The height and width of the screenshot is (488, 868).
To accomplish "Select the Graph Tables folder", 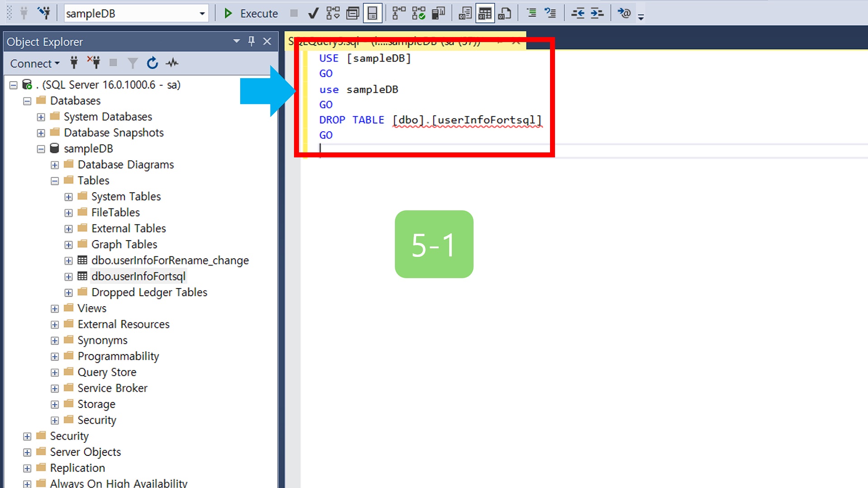I will pos(124,245).
